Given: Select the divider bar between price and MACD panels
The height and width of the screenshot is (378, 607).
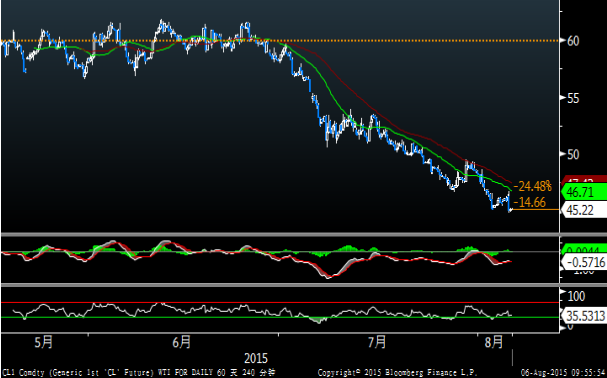Looking at the screenshot, I should (280, 234).
